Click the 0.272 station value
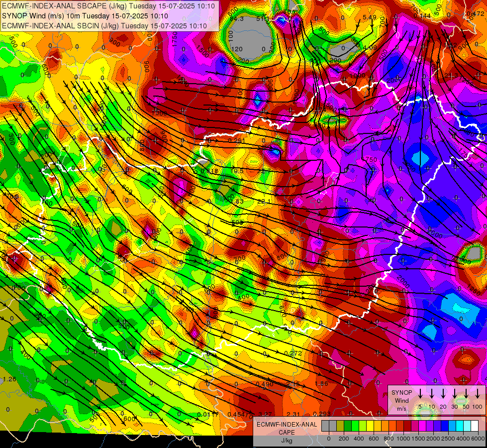Screen dimensions: 487x448 pyautogui.click(x=293, y=353)
